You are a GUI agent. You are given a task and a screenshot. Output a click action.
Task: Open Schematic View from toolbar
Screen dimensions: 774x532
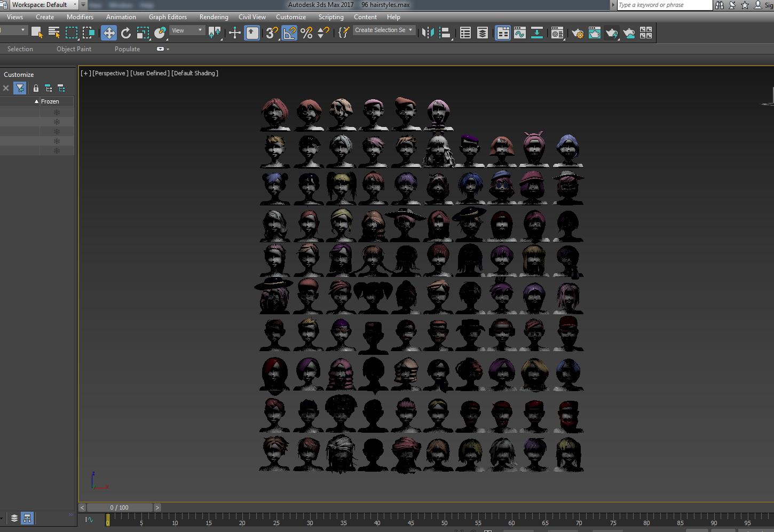pos(536,33)
